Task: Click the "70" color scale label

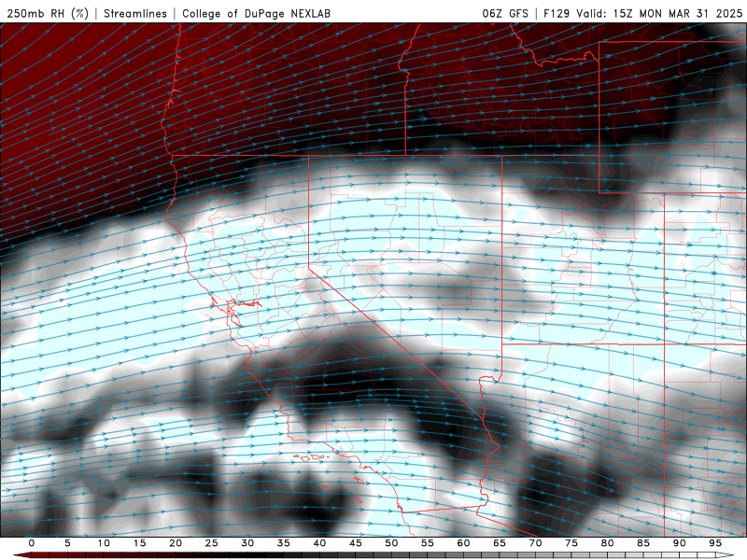Action: [x=535, y=543]
